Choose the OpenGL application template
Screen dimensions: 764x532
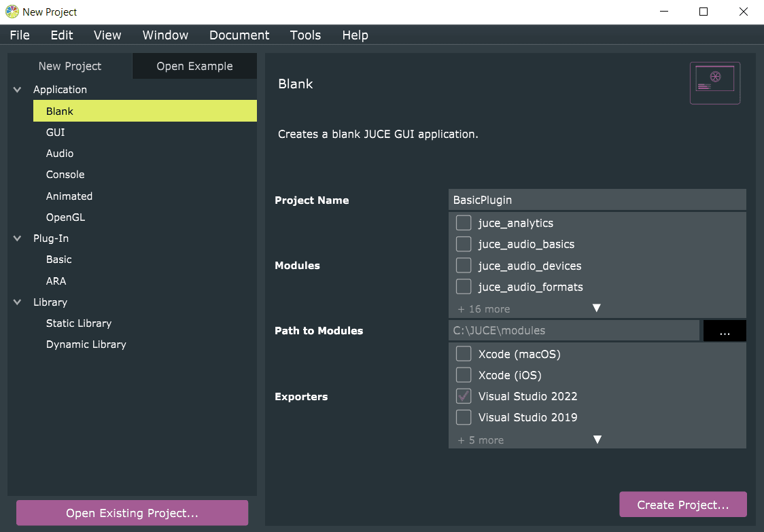point(65,217)
